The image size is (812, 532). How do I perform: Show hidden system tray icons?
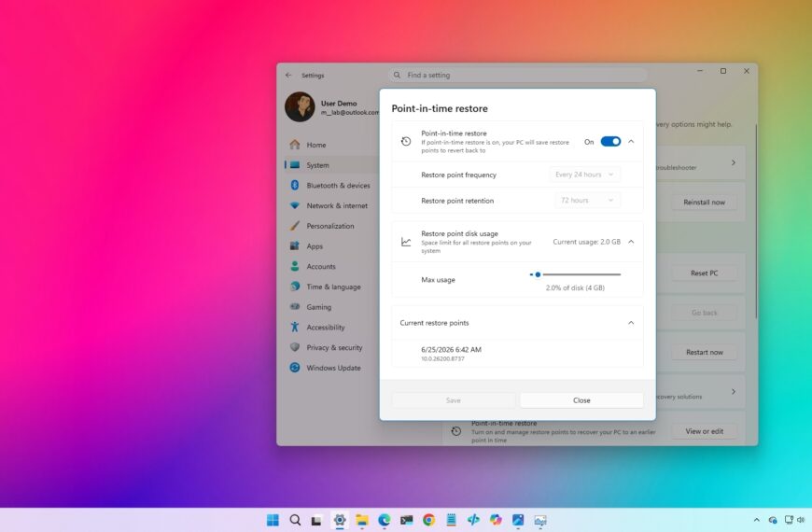757,520
